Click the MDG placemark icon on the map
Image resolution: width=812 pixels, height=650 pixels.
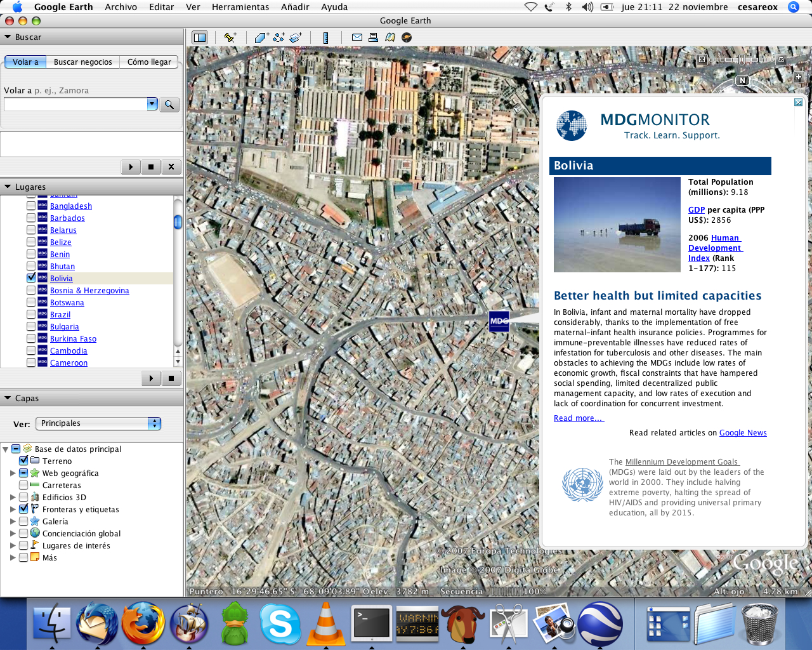point(499,321)
